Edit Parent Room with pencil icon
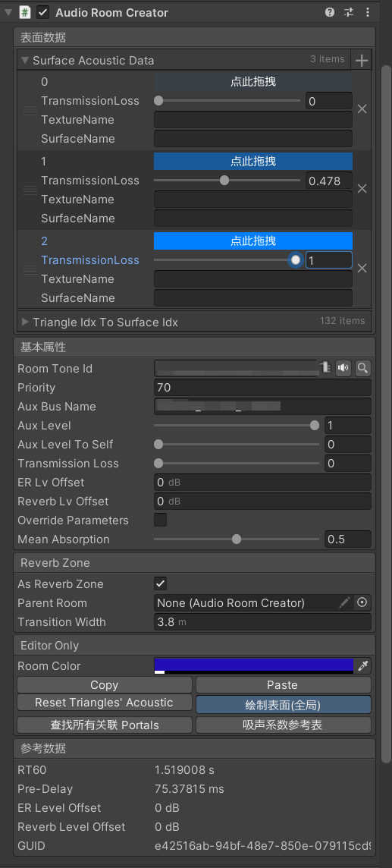The width and height of the screenshot is (392, 868). point(345,603)
